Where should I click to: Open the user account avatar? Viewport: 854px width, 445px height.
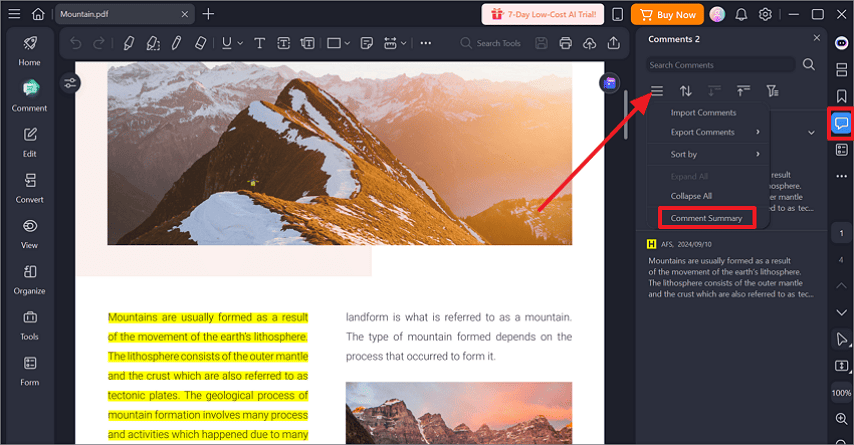point(717,15)
